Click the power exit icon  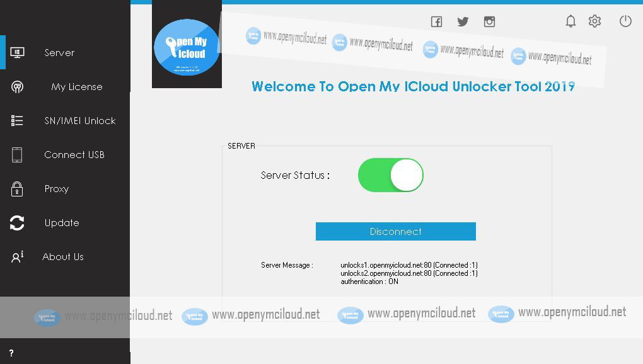pyautogui.click(x=625, y=21)
